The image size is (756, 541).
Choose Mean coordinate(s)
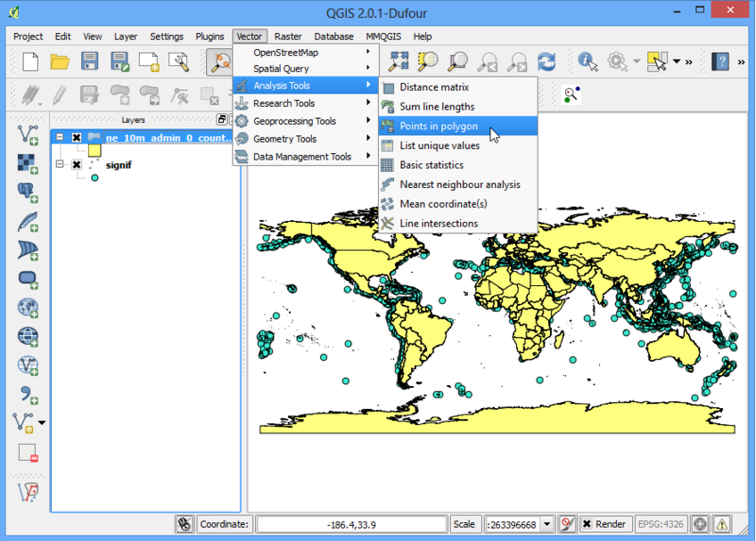[x=458, y=204]
